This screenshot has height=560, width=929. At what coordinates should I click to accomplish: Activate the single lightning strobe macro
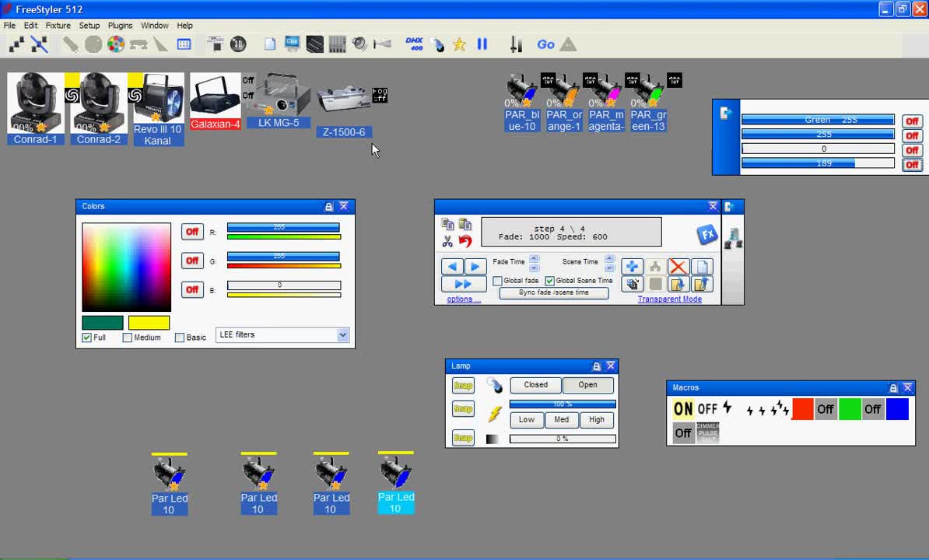[x=725, y=408]
